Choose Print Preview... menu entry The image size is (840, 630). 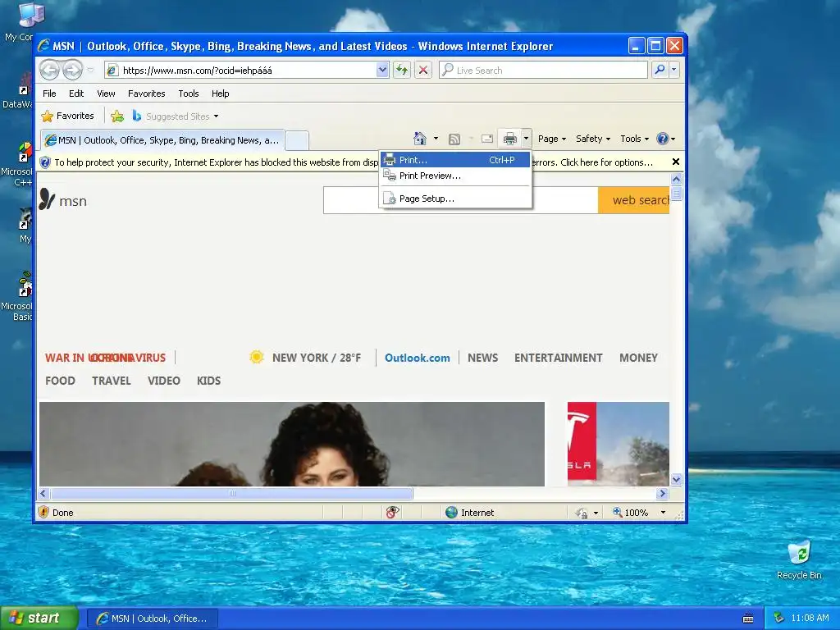(x=455, y=176)
